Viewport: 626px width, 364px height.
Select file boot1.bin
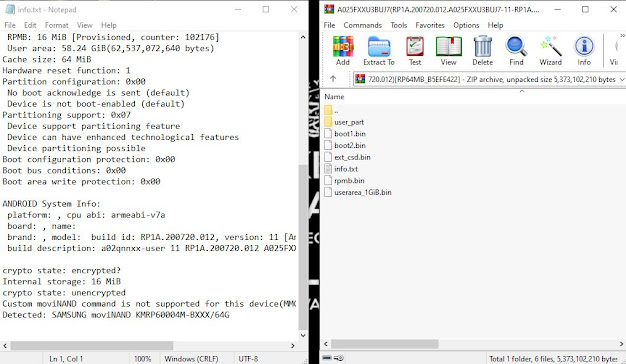click(345, 134)
